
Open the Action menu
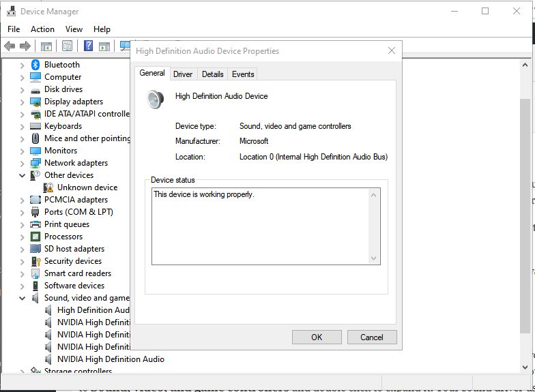(x=42, y=29)
